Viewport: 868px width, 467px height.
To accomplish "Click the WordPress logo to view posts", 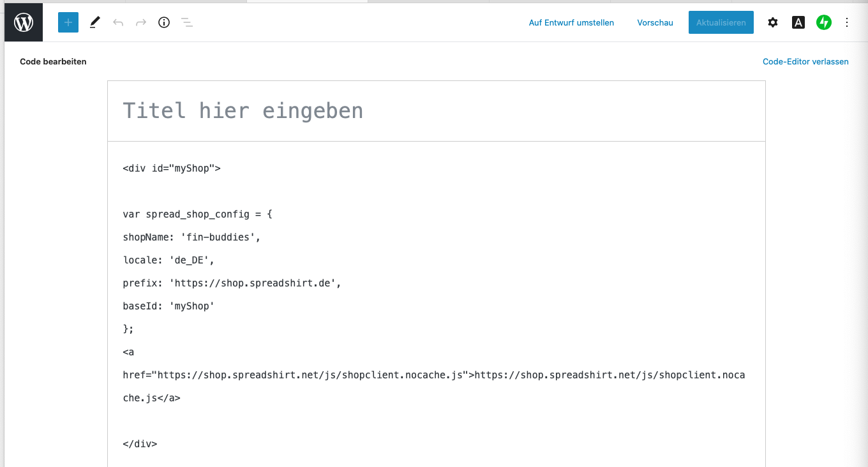I will [x=24, y=23].
